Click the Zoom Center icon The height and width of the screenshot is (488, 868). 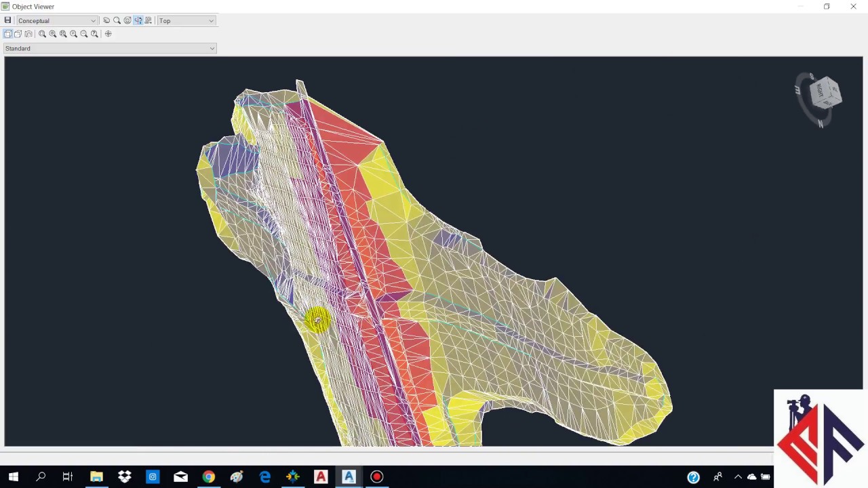click(53, 34)
